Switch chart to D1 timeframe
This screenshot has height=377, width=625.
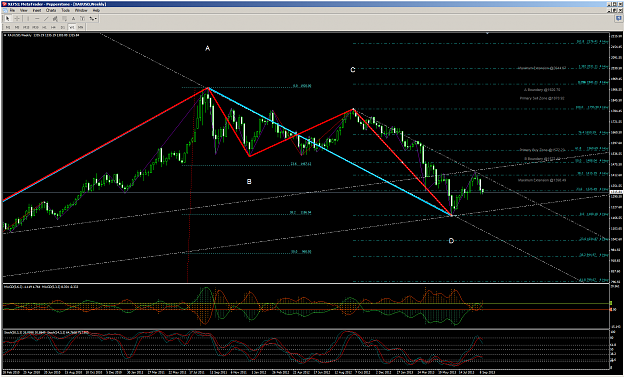[x=63, y=27]
